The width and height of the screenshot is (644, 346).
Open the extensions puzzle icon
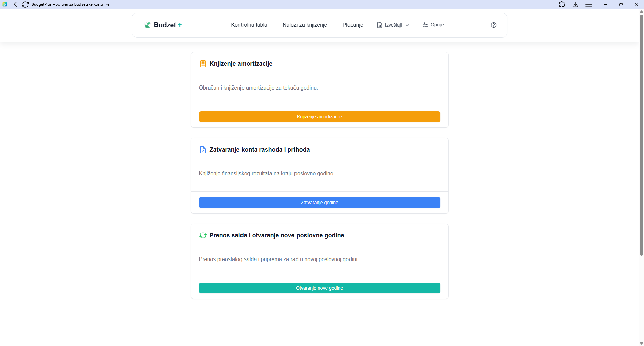562,4
